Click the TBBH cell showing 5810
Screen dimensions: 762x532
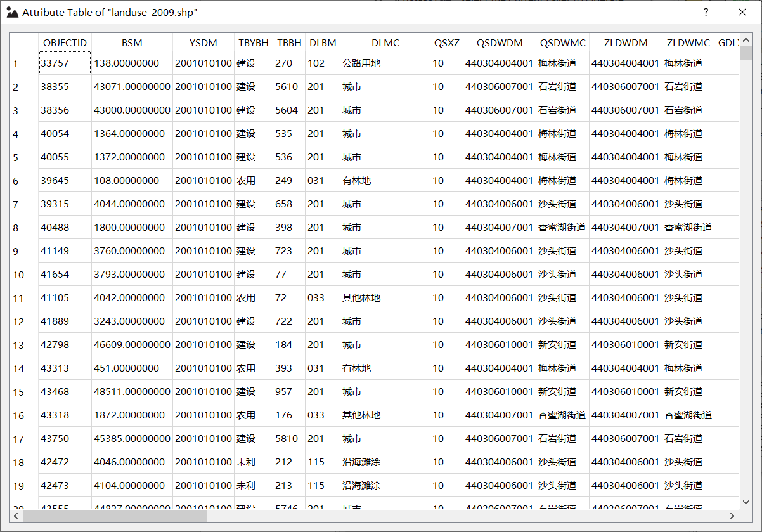pos(288,439)
